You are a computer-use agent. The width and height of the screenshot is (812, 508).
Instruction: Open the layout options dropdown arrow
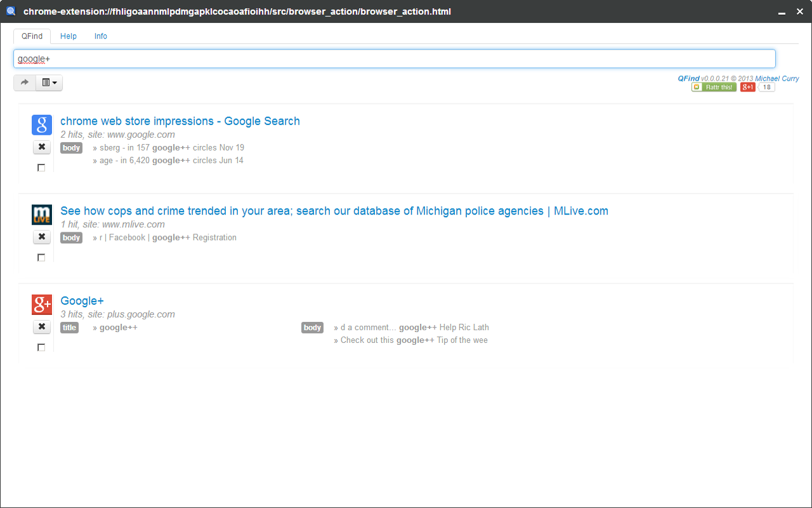pyautogui.click(x=55, y=83)
